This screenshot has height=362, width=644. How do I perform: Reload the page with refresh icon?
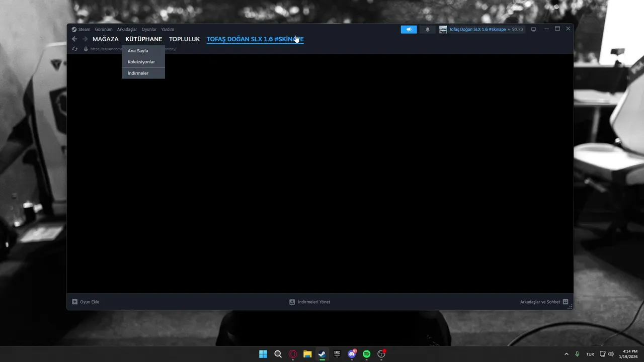74,49
